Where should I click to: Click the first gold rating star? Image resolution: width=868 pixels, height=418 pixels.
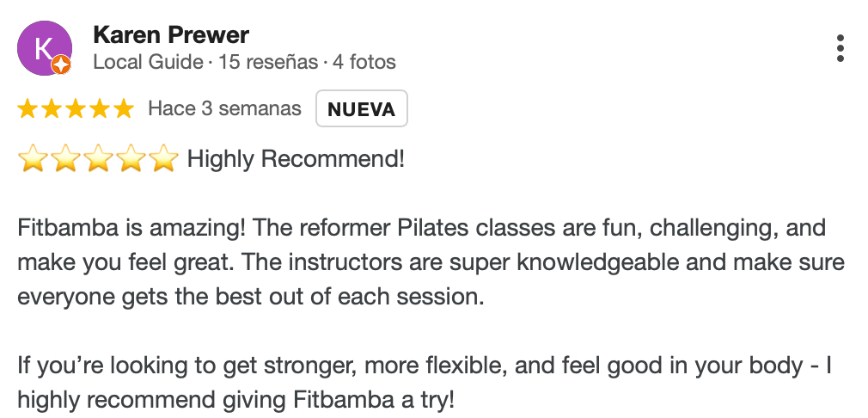28,108
